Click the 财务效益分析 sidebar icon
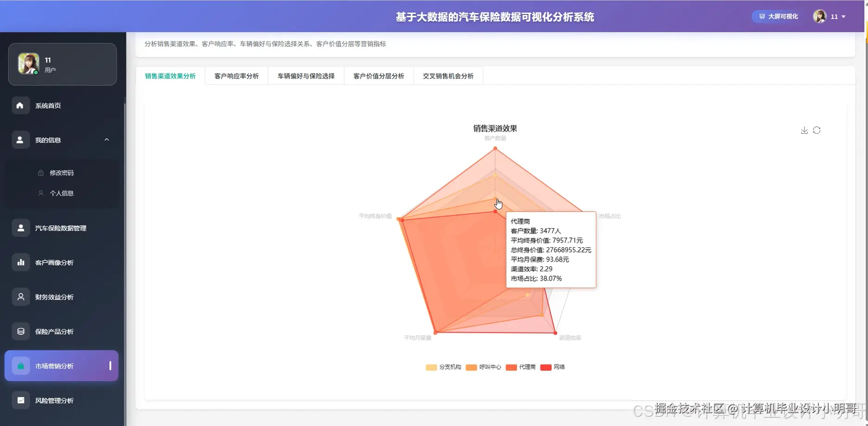This screenshot has width=868, height=426. click(x=20, y=297)
